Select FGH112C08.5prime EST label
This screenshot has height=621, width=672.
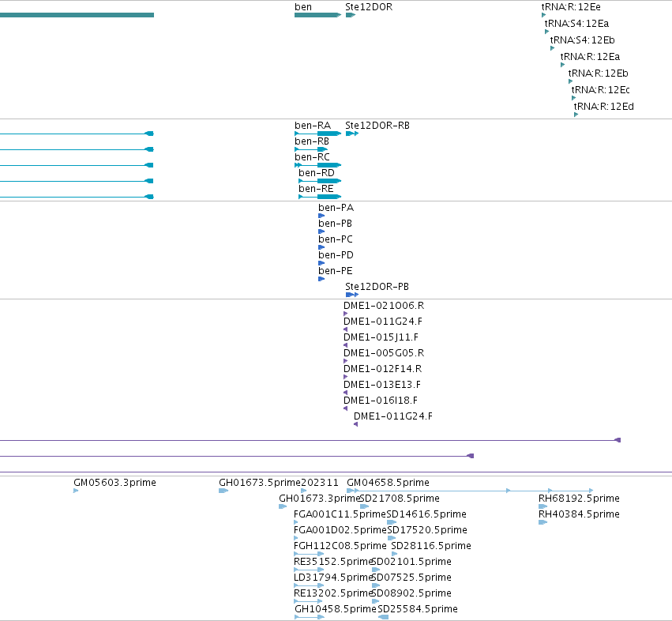click(x=340, y=546)
